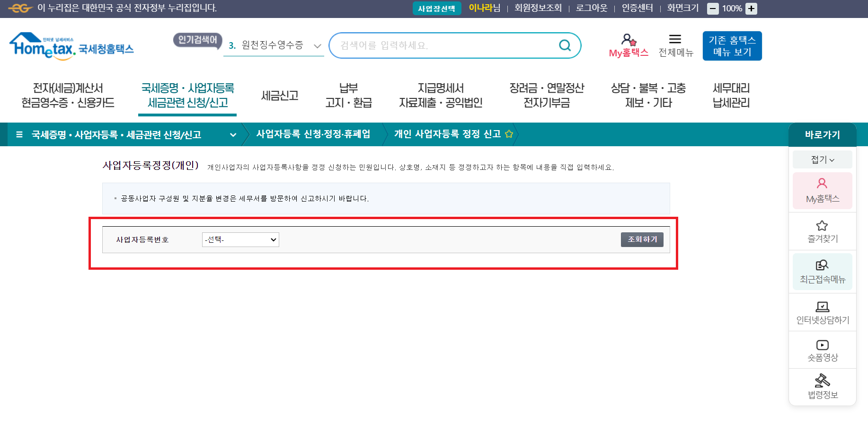Open 법령정보 gavel shortcut
This screenshot has width=868, height=442.
(x=823, y=387)
